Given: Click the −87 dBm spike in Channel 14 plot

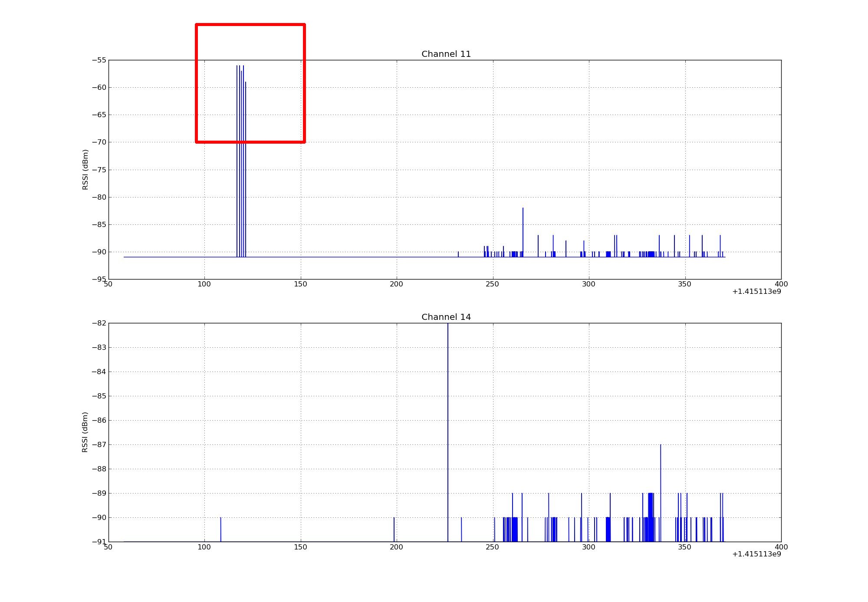Looking at the screenshot, I should tap(661, 493).
